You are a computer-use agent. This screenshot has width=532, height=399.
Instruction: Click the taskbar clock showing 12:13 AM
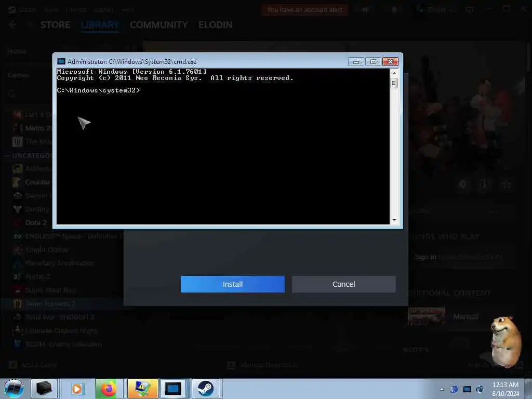(506, 389)
